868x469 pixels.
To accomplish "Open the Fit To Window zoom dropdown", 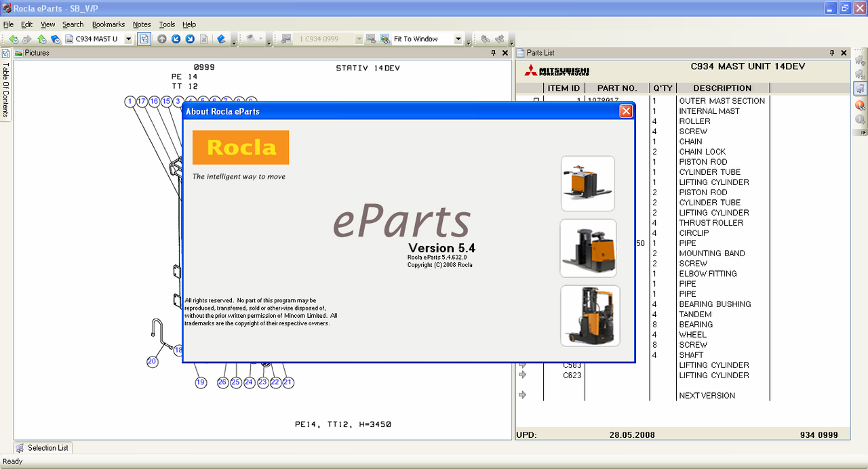I will [x=458, y=39].
